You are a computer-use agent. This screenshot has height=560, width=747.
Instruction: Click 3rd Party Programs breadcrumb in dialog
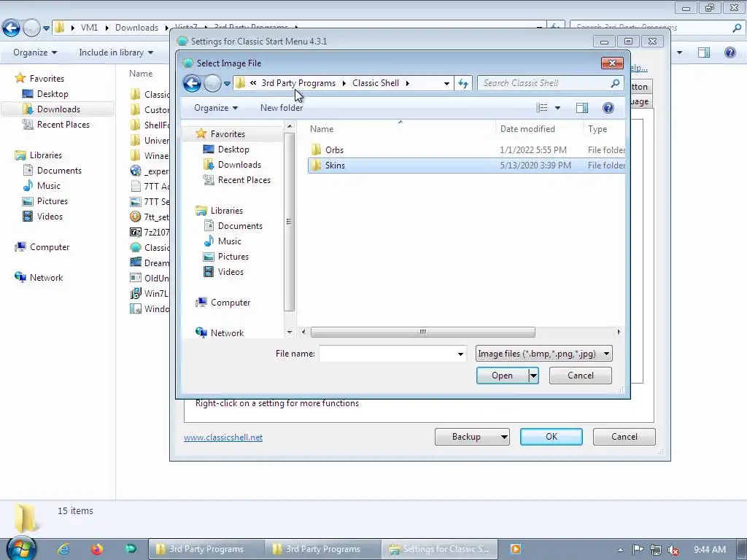click(x=298, y=83)
